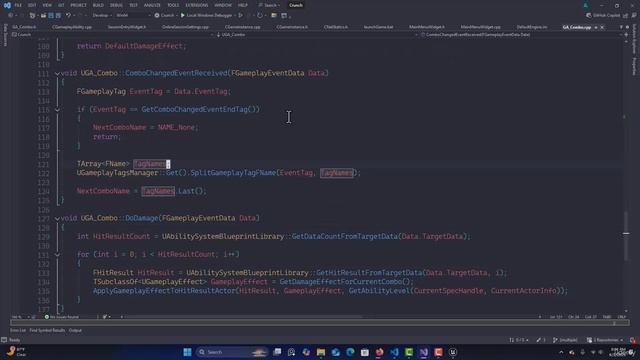Open the WINDOW menu

point(223,5)
